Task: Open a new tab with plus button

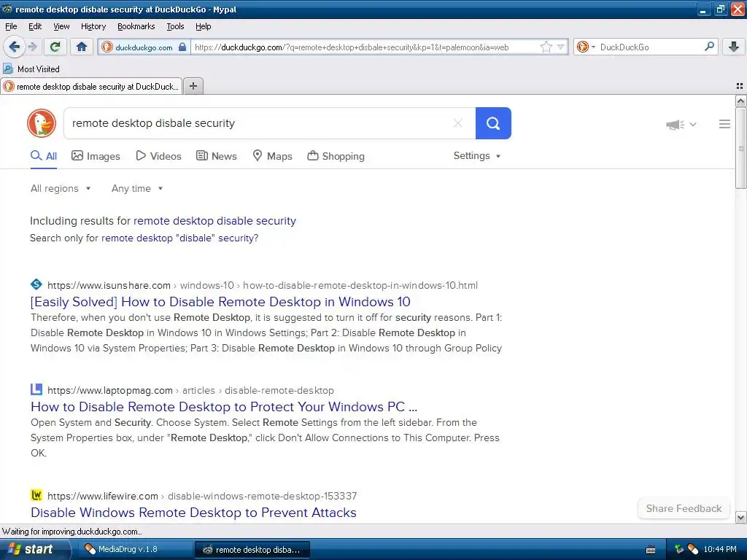Action: point(193,86)
